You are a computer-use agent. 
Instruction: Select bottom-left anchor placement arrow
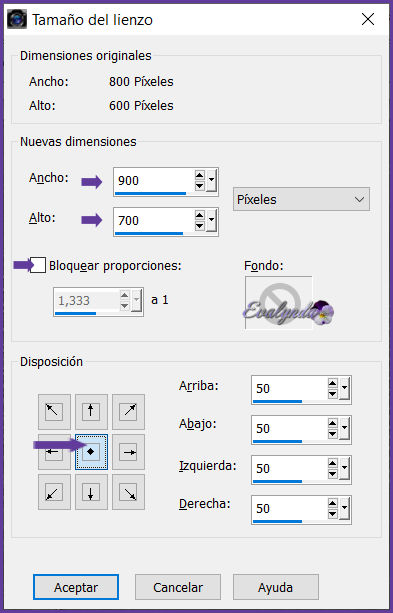tap(54, 492)
